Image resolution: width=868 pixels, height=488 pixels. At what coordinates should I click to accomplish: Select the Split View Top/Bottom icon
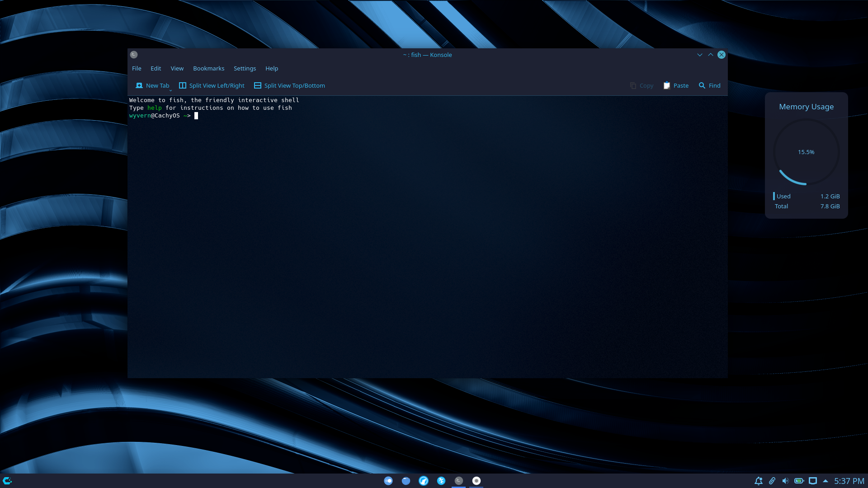pos(258,85)
